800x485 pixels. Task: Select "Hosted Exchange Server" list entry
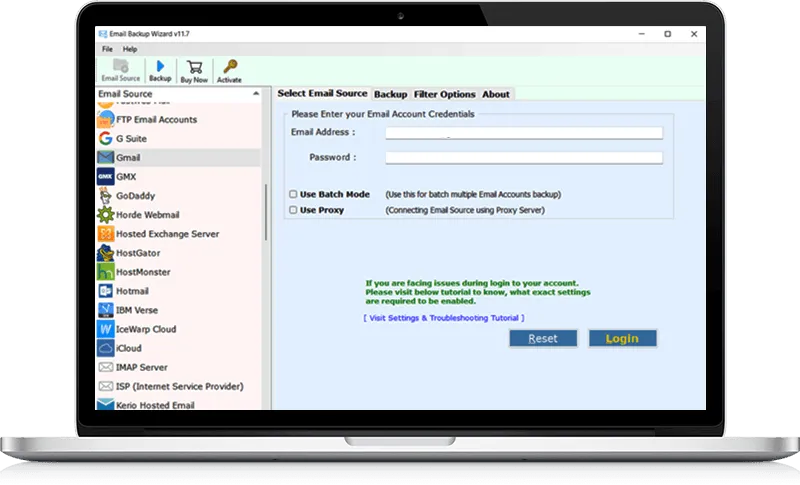[179, 234]
